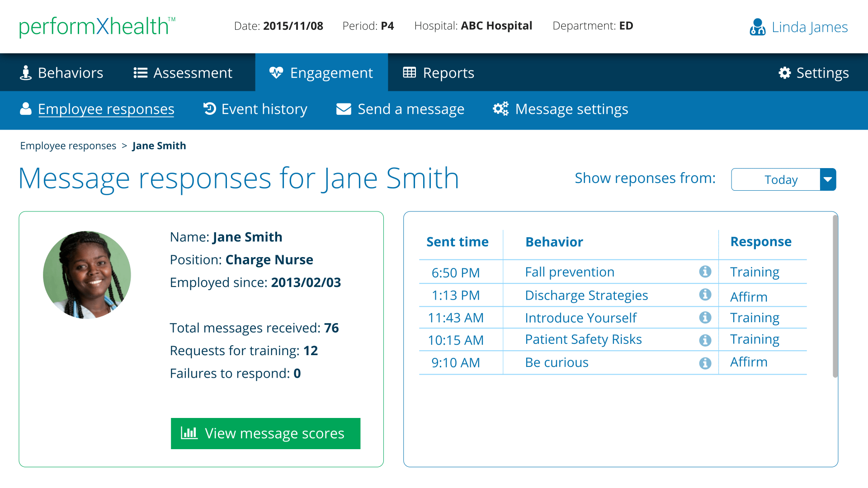868x488 pixels.
Task: Click Jane Smith's profile photo
Action: (87, 275)
